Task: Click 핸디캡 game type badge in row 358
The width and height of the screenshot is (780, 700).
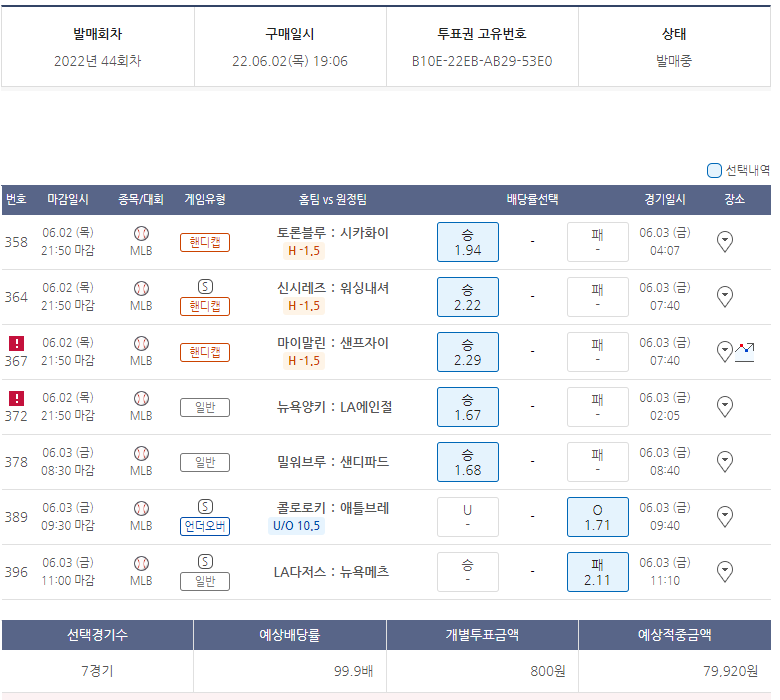Action: pyautogui.click(x=205, y=242)
